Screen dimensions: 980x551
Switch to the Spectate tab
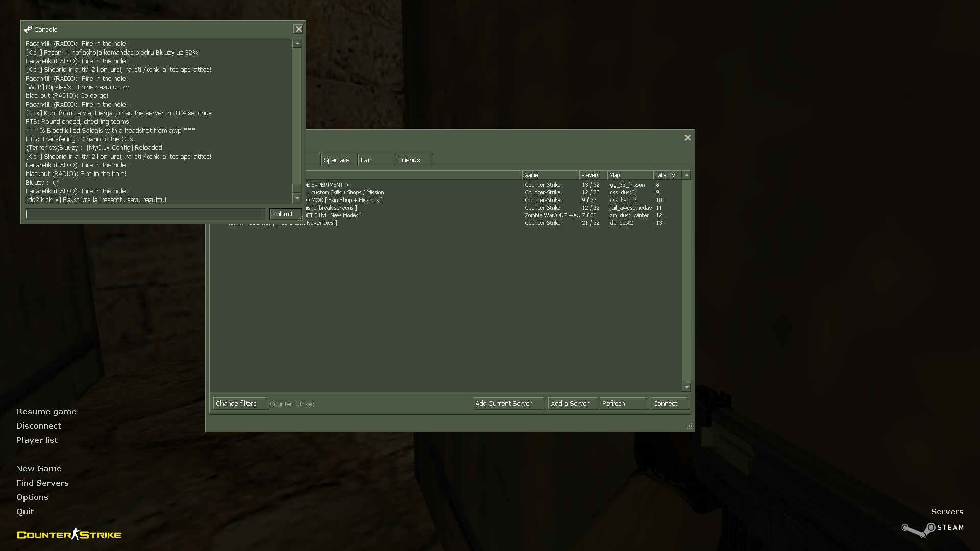coord(339,160)
